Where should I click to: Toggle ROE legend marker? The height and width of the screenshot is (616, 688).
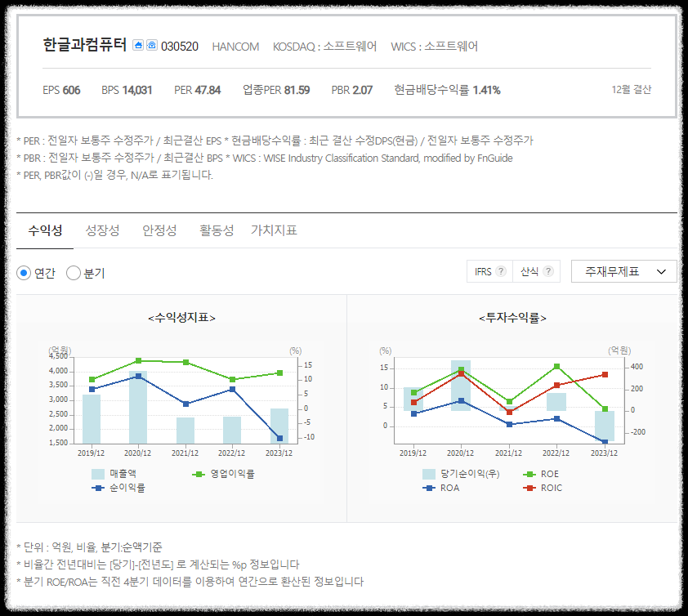(529, 475)
